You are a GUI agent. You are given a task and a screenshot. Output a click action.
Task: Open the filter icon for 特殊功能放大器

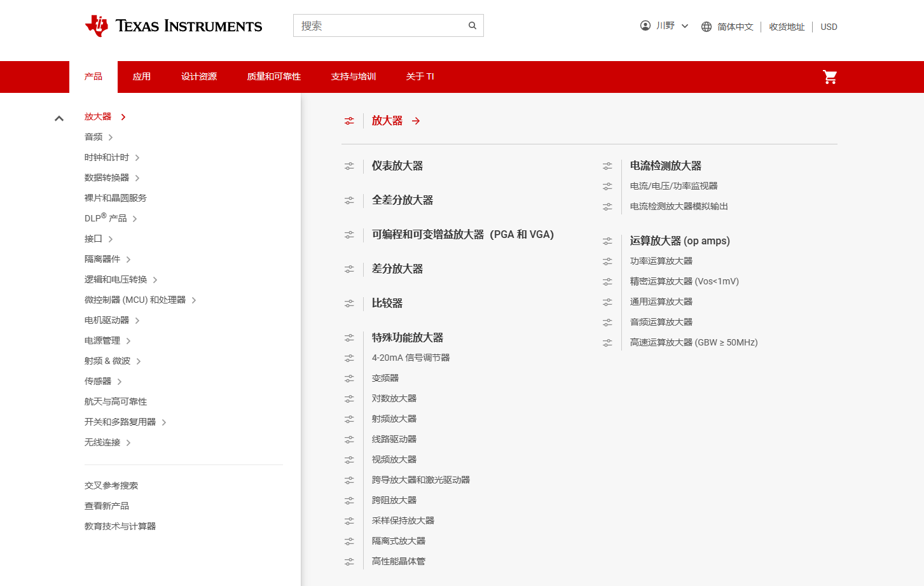349,338
